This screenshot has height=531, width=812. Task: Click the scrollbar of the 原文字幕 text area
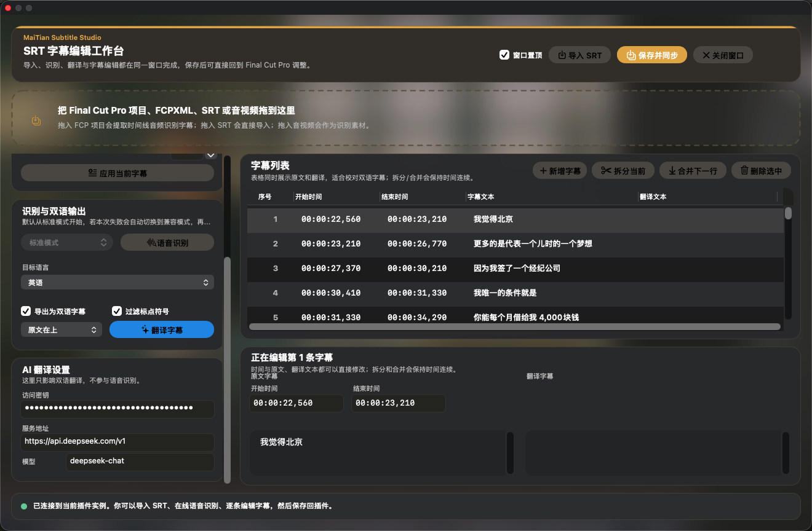(510, 452)
